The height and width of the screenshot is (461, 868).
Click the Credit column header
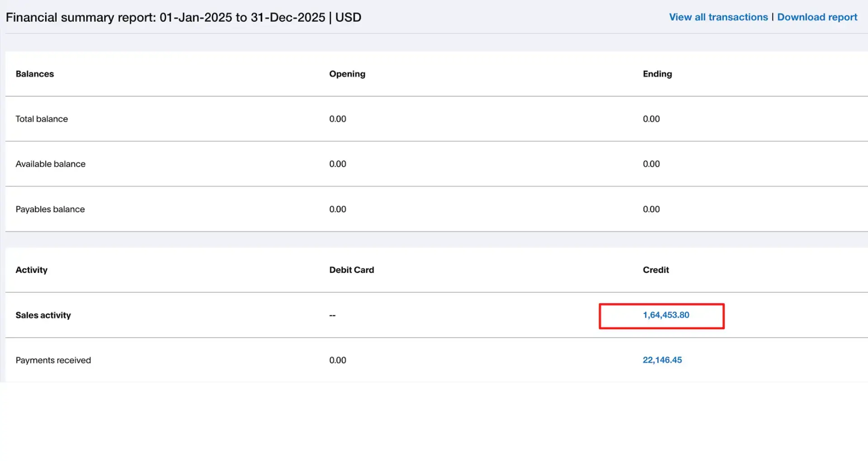pos(656,270)
